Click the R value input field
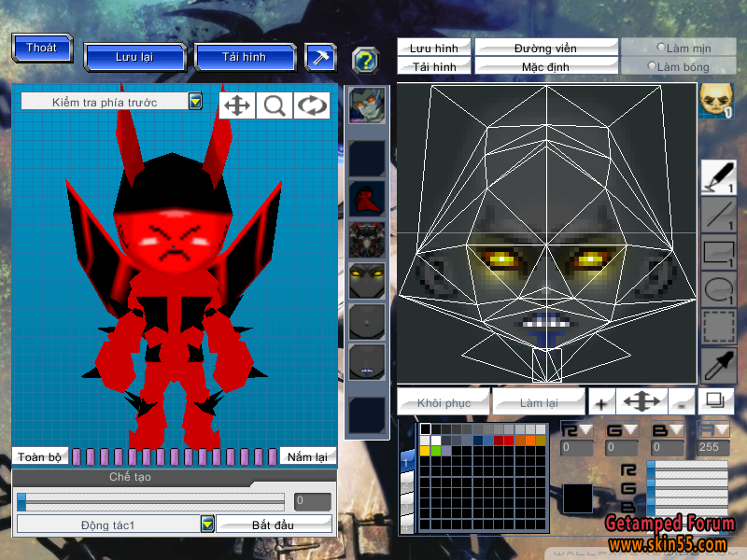 (x=577, y=448)
